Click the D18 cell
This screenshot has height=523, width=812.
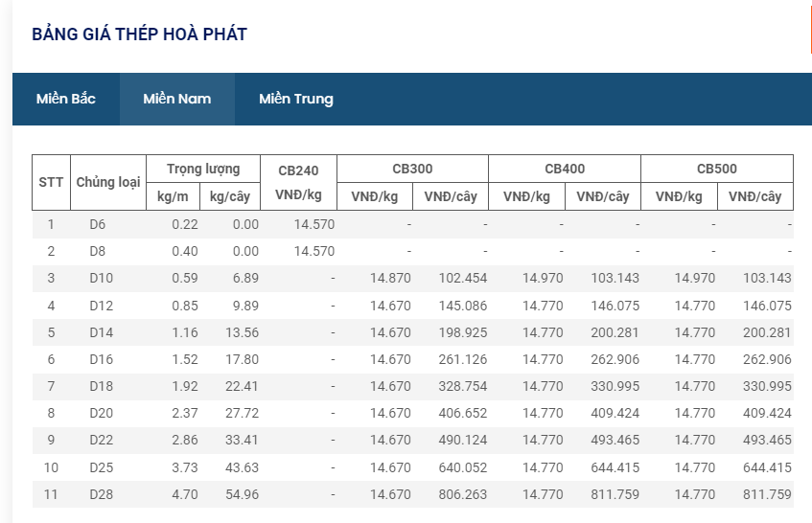click(101, 386)
